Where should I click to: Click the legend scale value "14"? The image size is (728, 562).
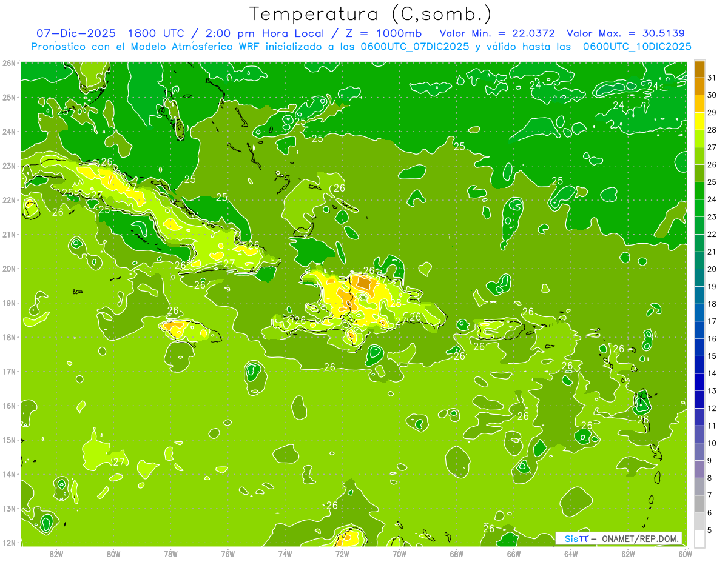tap(712, 373)
